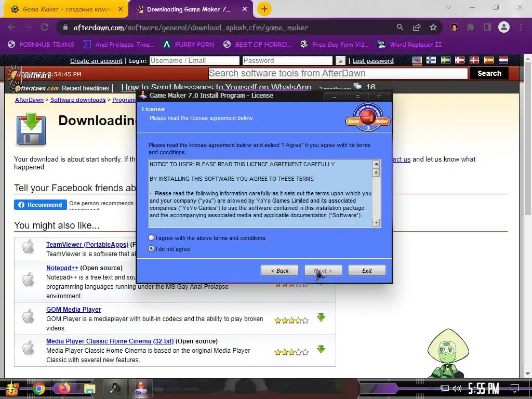The width and height of the screenshot is (532, 399).
Task: Open File Explorer from the taskbar
Action: [x=89, y=389]
